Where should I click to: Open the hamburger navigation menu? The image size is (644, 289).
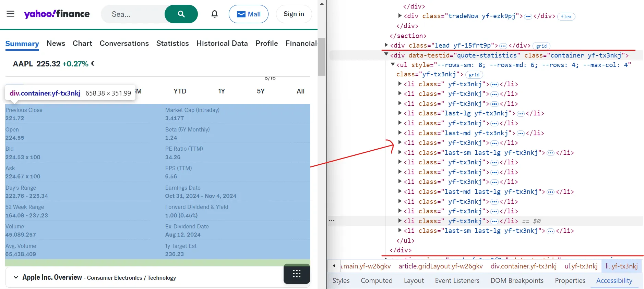pyautogui.click(x=11, y=14)
